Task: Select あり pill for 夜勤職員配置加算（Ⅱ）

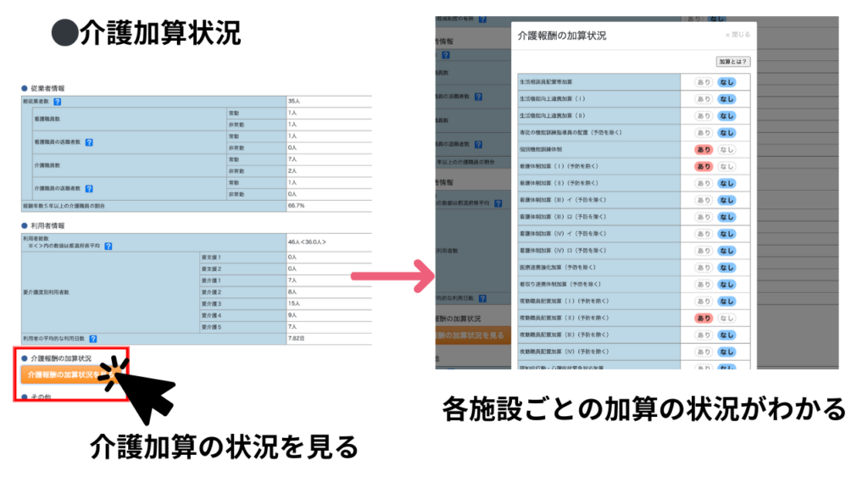Action: [x=704, y=318]
